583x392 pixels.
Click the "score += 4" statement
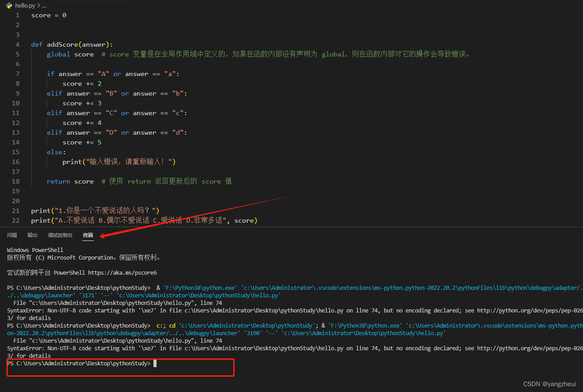(x=82, y=123)
